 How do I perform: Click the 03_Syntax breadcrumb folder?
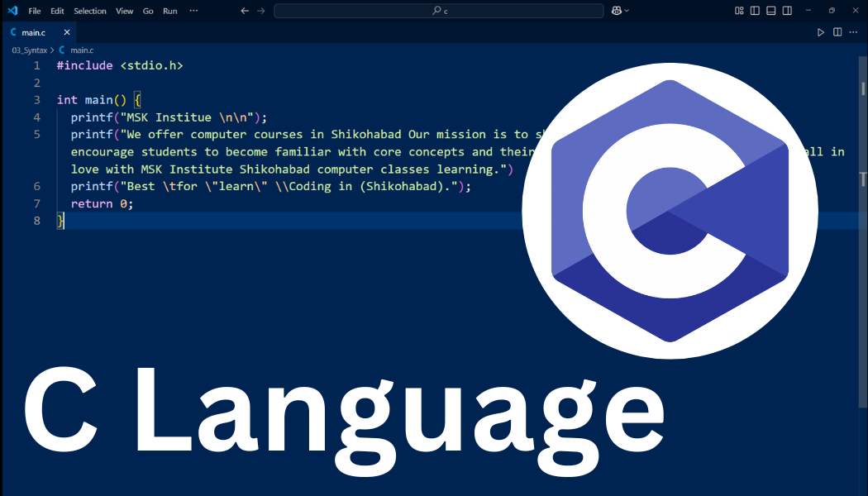pos(29,50)
